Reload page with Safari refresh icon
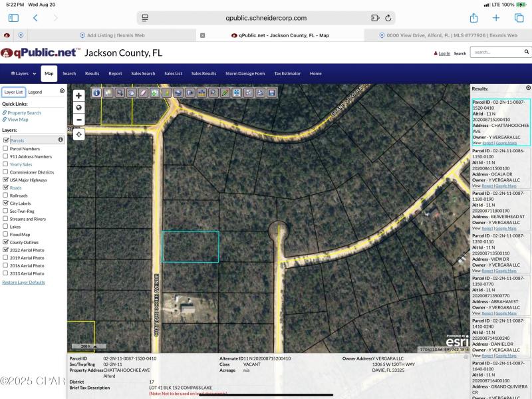The image size is (532, 399). pyautogui.click(x=388, y=18)
